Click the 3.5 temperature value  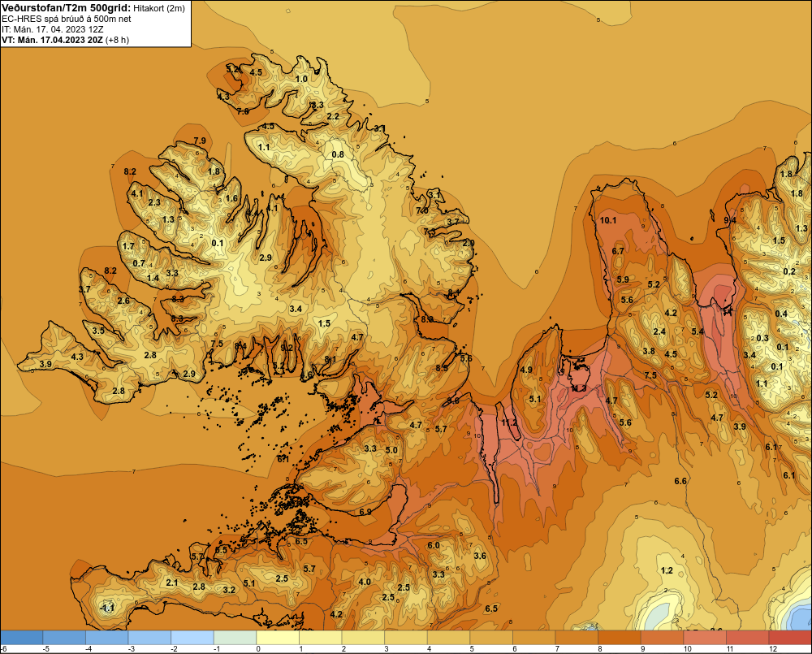click(x=98, y=330)
